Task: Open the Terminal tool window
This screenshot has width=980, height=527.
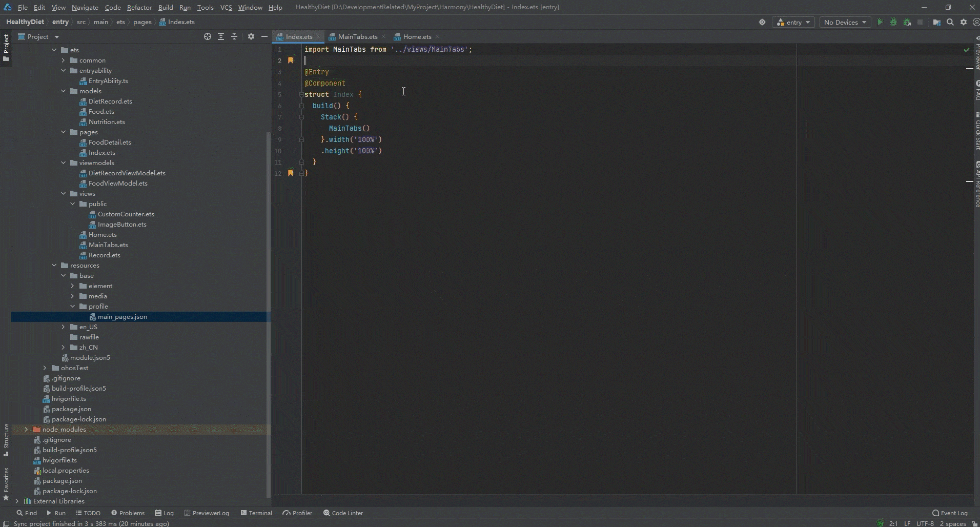Action: point(256,513)
